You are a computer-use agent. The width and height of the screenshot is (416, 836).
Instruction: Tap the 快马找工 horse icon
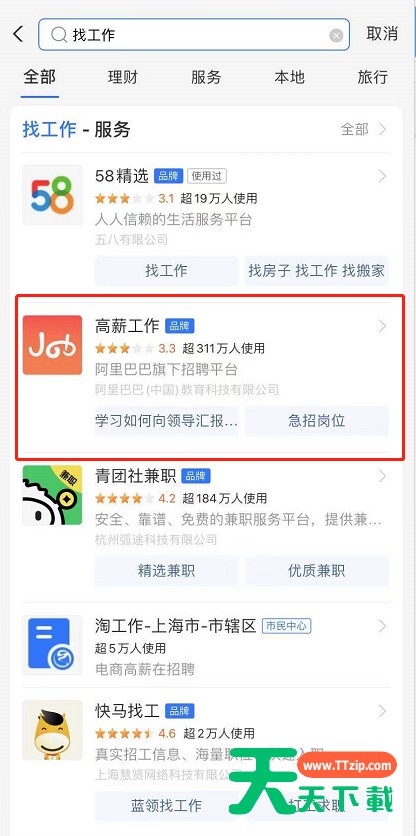(x=52, y=730)
